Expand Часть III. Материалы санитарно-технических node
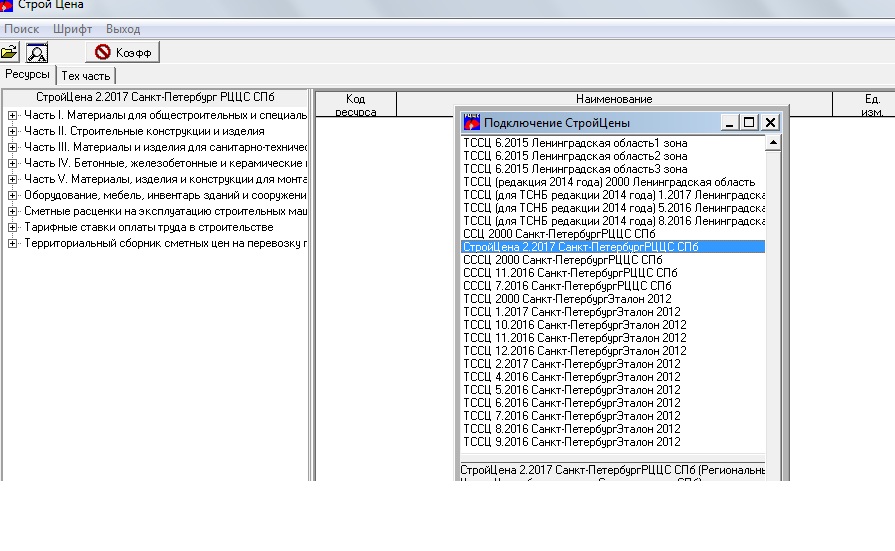Viewport: 895px width, 551px height. pyautogui.click(x=12, y=147)
